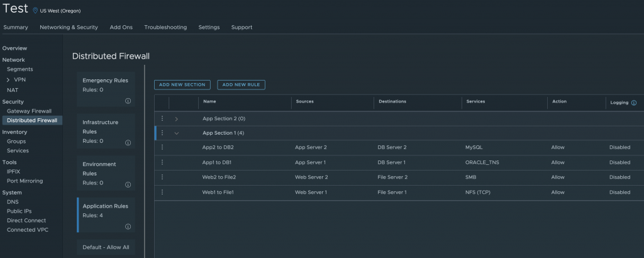Open the Troubleshooting tab
This screenshot has height=258, width=644.
tap(165, 27)
